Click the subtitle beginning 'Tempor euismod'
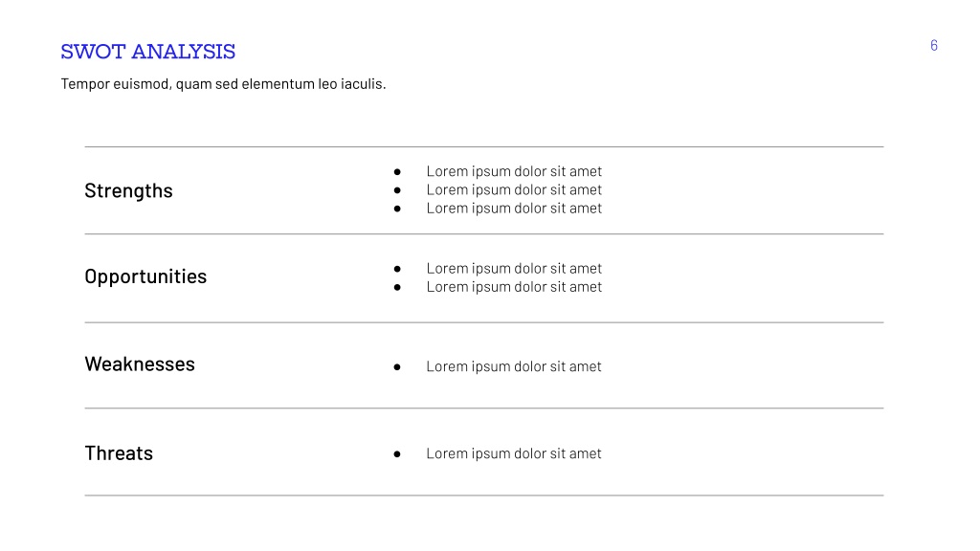980x551 pixels. [x=223, y=84]
